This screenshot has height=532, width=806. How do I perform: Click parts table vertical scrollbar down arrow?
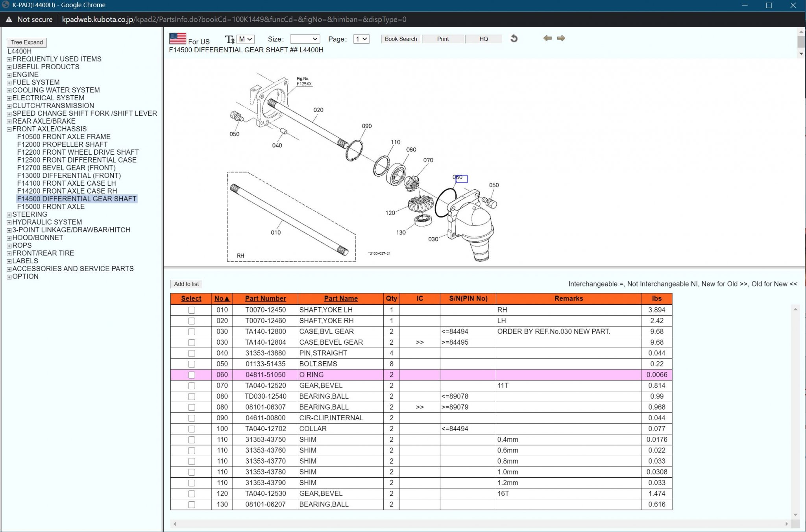tap(795, 515)
